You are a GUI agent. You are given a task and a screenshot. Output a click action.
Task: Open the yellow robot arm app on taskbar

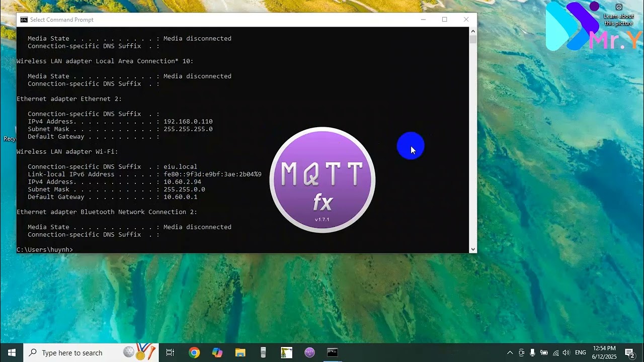point(286,352)
